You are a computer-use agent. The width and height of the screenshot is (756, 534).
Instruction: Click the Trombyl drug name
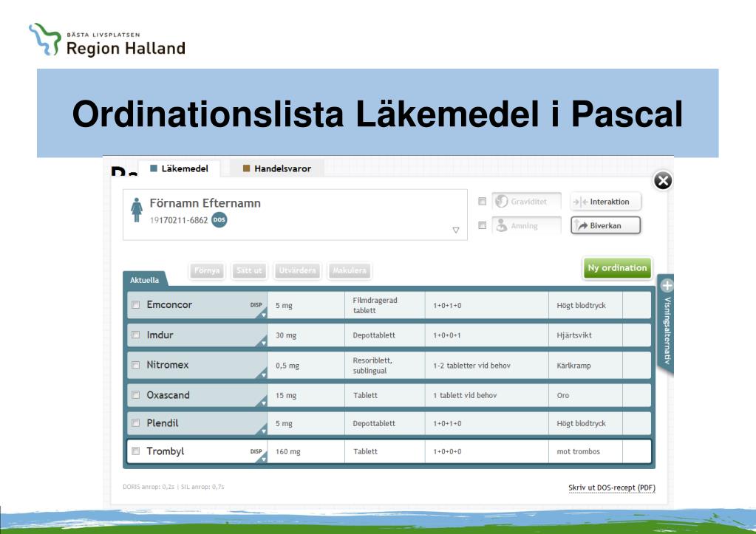[166, 451]
